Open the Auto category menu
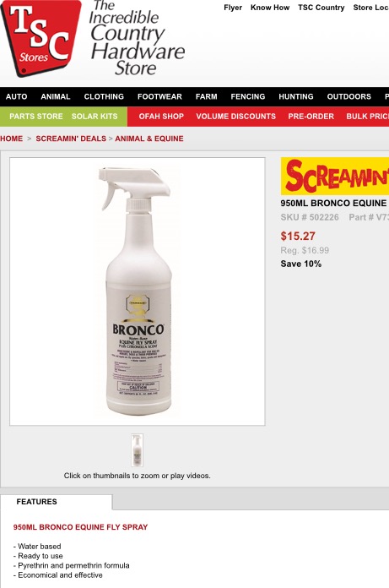The image size is (389, 588). coord(17,97)
